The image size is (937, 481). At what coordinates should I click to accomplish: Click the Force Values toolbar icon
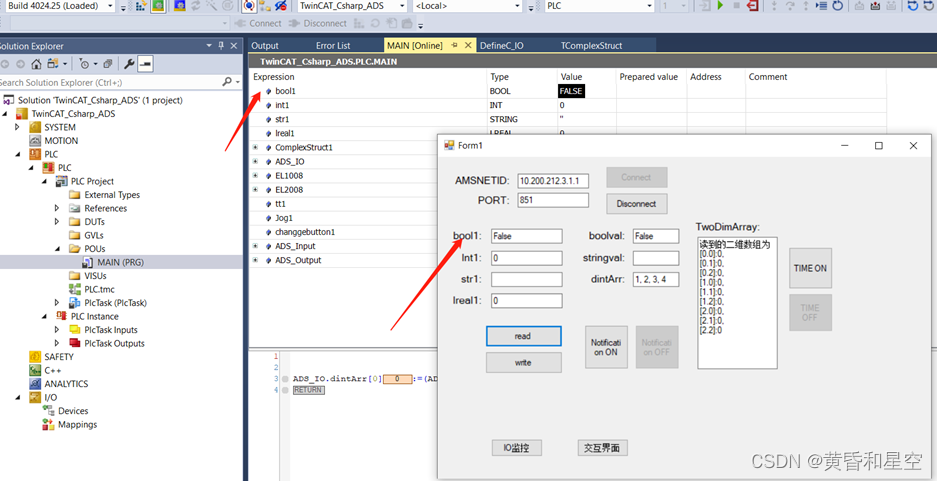[875, 6]
